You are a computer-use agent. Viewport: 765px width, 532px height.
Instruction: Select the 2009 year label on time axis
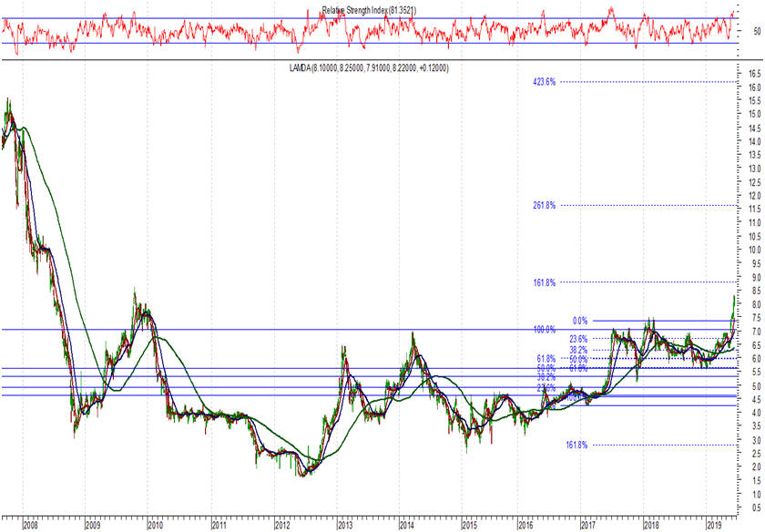tap(93, 526)
